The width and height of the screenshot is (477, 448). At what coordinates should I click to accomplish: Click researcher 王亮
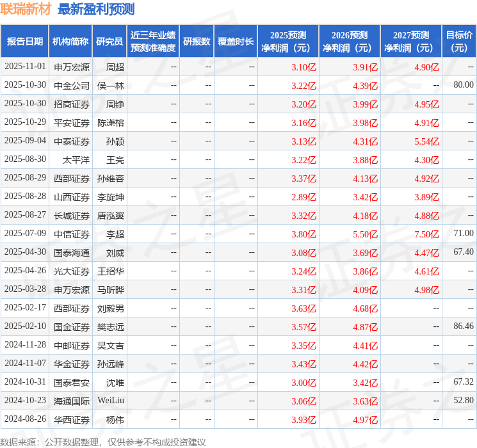[x=115, y=160]
